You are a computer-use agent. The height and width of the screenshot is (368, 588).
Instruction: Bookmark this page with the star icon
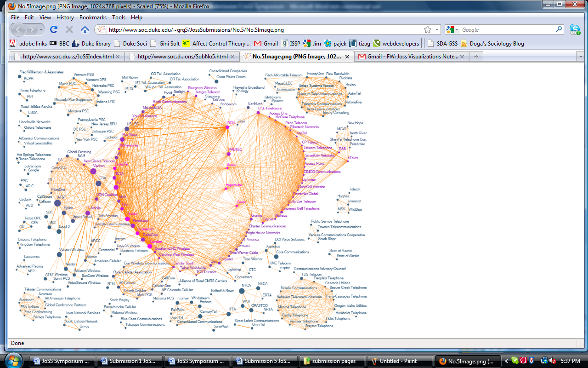point(428,29)
